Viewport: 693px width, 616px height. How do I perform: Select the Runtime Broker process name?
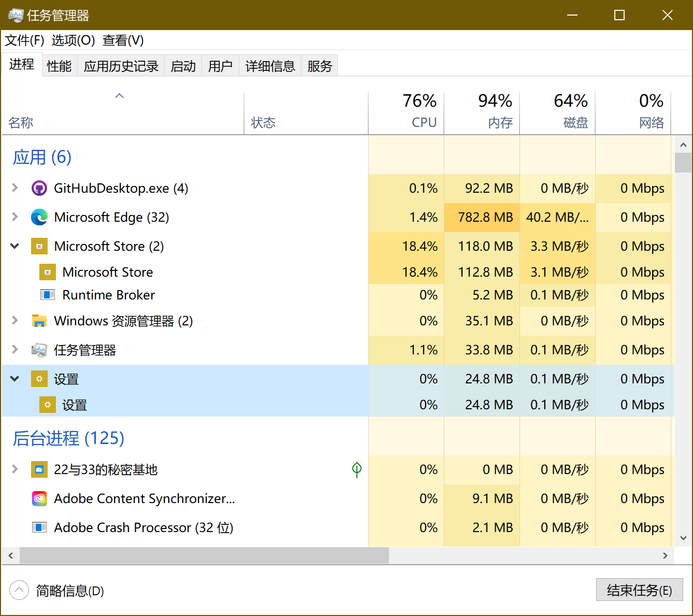point(109,295)
